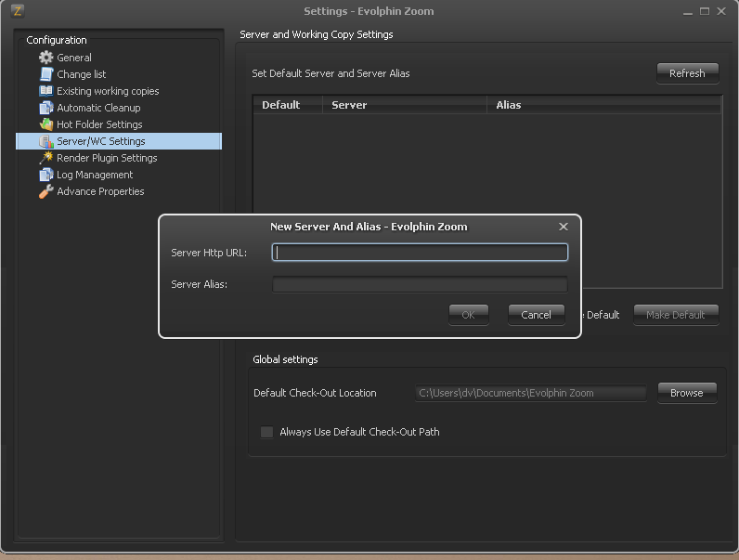Viewport: 739px width, 560px height.
Task: Click the Default column header
Action: click(x=288, y=105)
